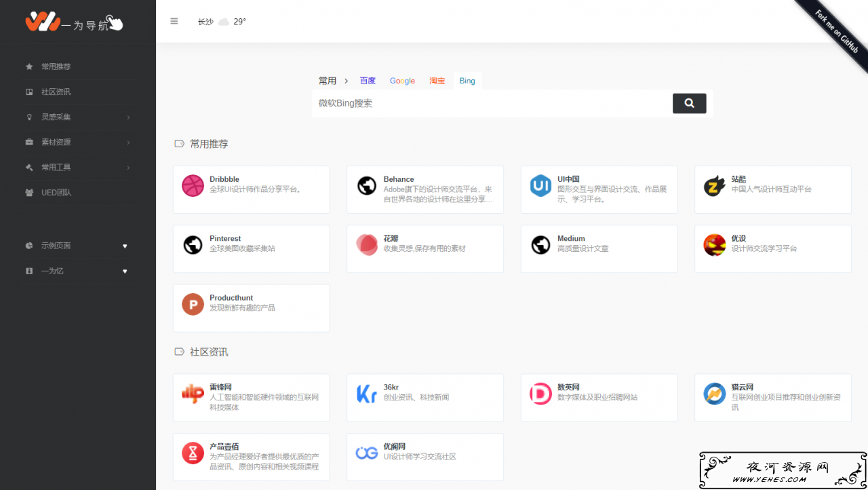
Task: Open 站酷 card title link
Action: (738, 179)
